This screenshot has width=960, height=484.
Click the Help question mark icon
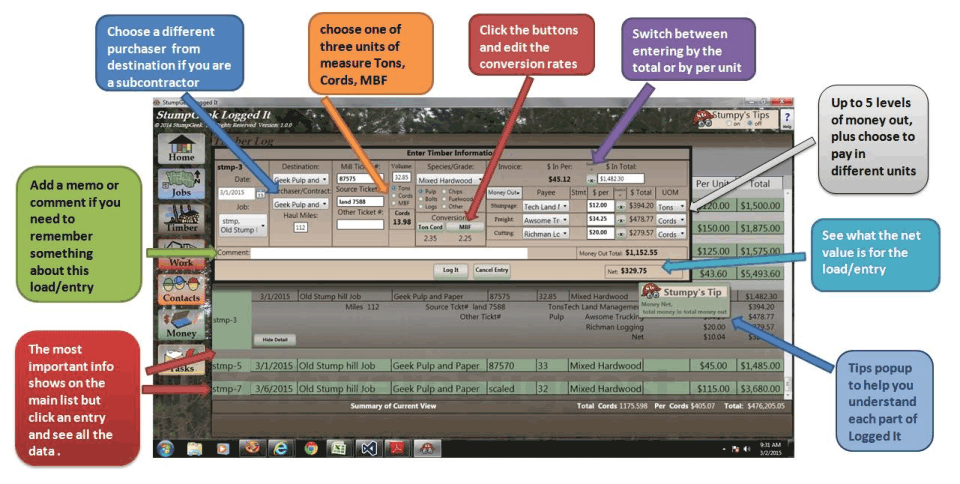[787, 118]
